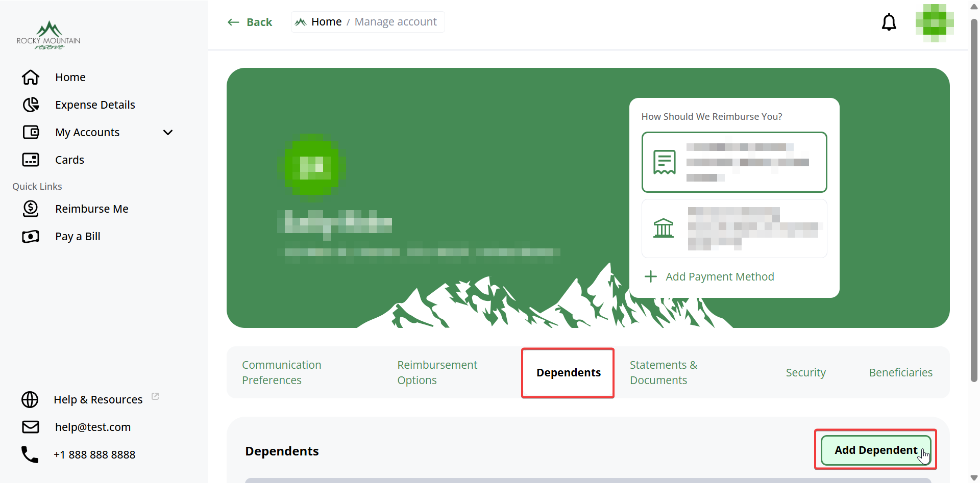The width and height of the screenshot is (980, 483).
Task: Go Back using the Back link
Action: 250,22
